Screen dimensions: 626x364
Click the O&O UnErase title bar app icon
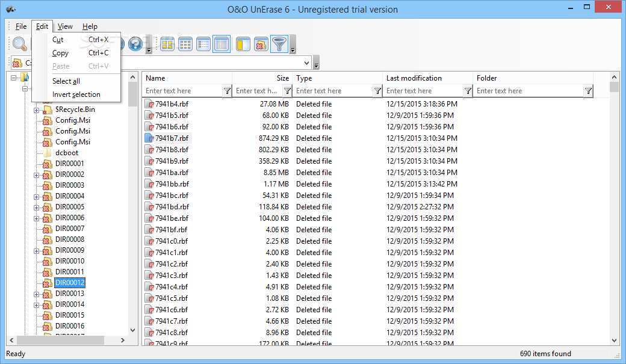click(11, 9)
